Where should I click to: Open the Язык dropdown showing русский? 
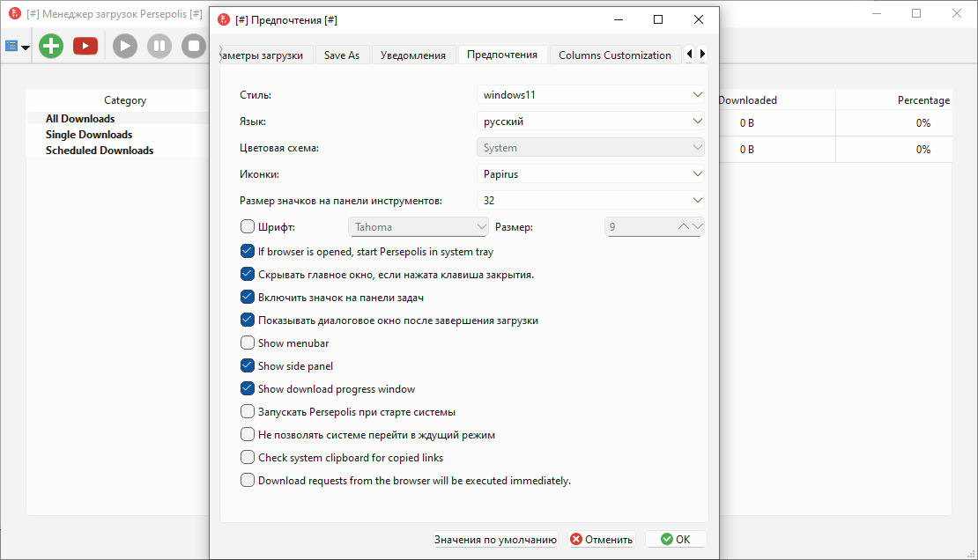[590, 121]
